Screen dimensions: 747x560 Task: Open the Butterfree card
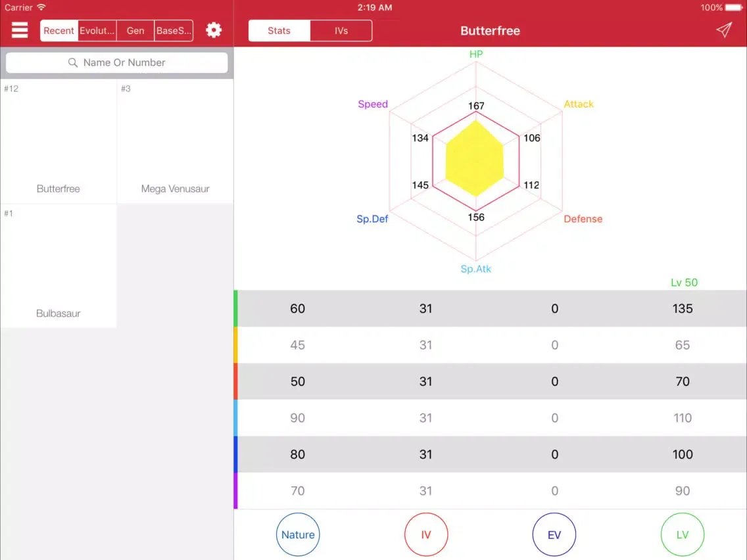click(59, 141)
